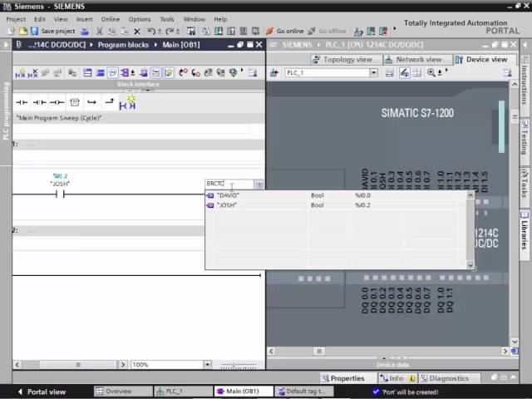Click the Cut scissors icon

pos(100,32)
